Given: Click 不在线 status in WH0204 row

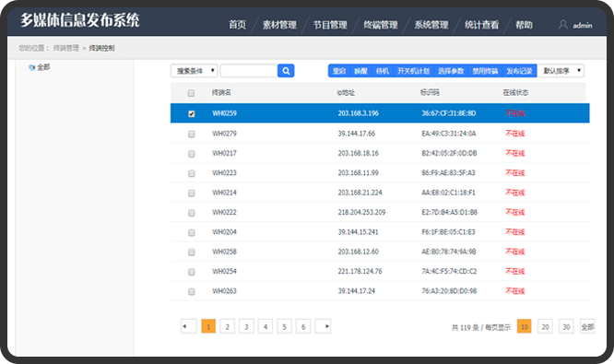Looking at the screenshot, I should 515,232.
